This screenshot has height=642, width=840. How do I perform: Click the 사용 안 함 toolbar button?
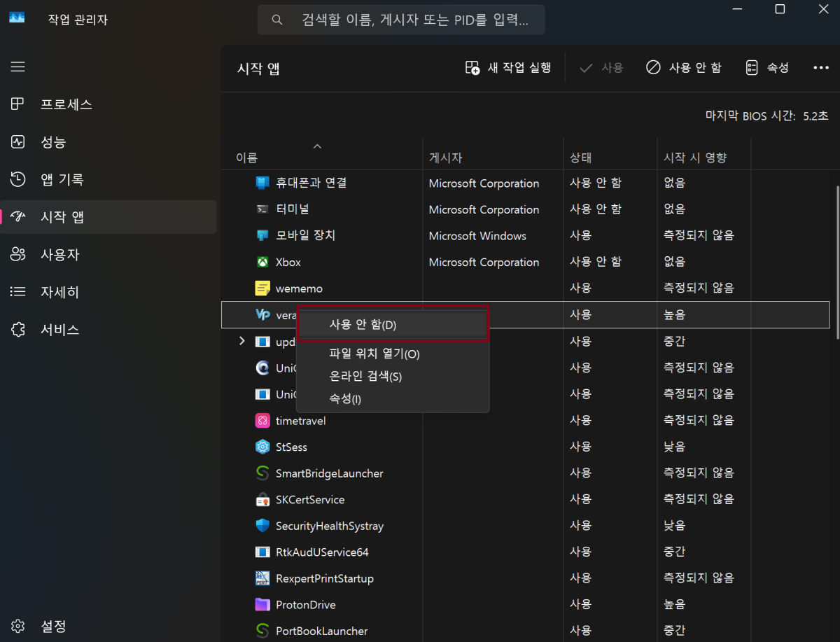(x=683, y=68)
